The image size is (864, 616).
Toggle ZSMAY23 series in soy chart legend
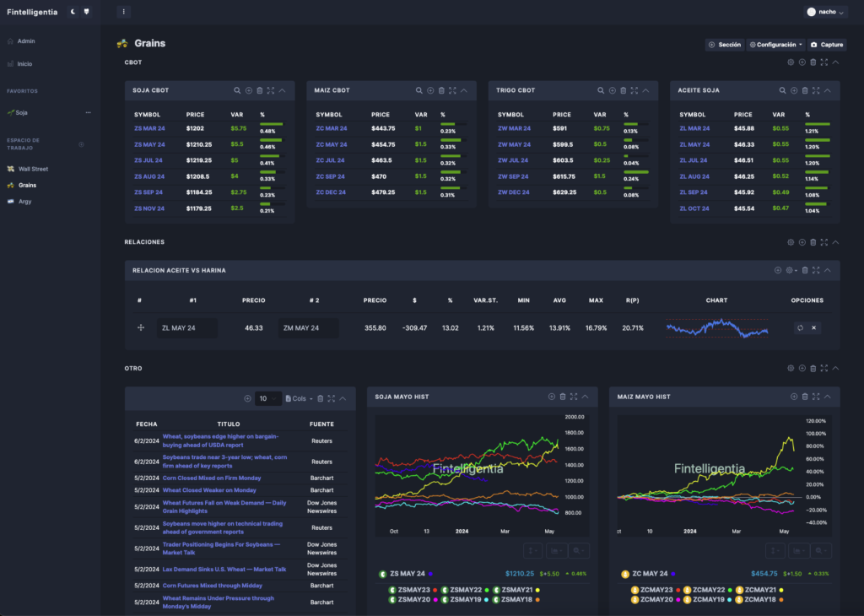[413, 590]
